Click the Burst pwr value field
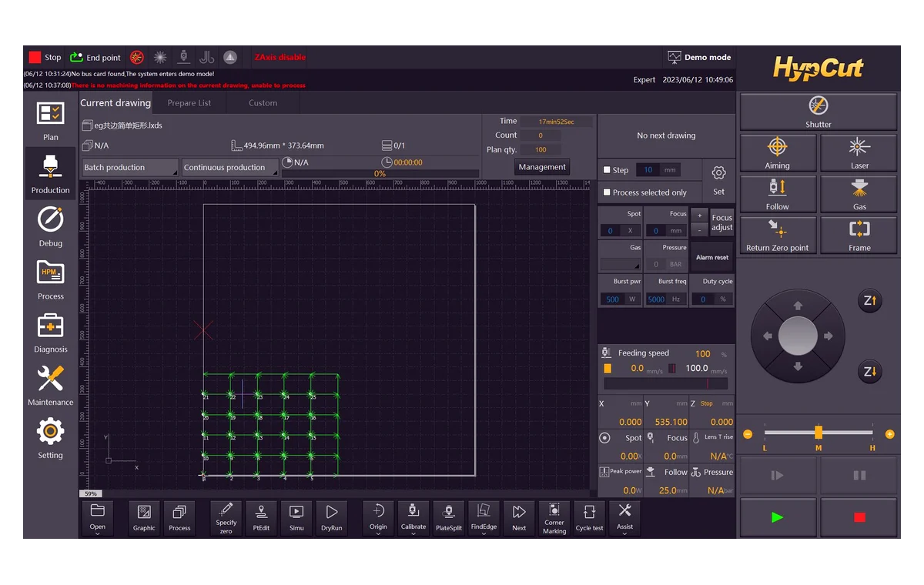The image size is (924, 585). [x=613, y=299]
